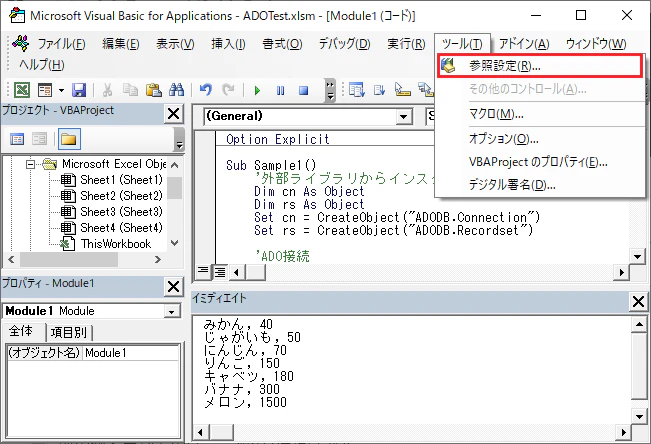Open the 実行(R) menu
Screen dimensions: 651x444
406,44
